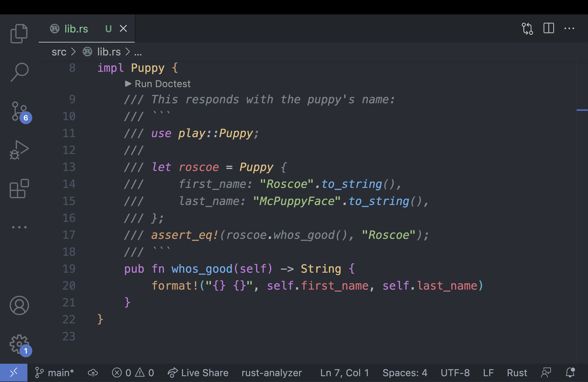Run Doctest code lens
Viewport: 588px width, 382px height.
point(158,84)
